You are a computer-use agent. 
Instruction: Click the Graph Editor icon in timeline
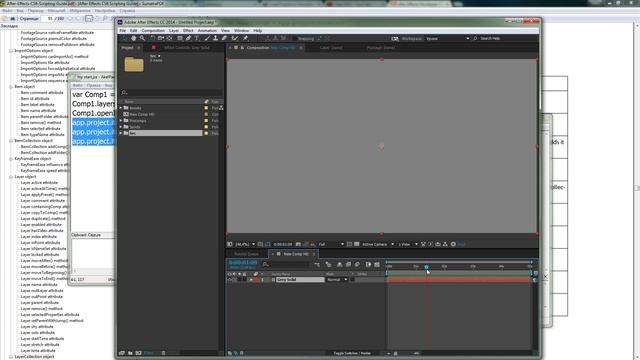(377, 264)
